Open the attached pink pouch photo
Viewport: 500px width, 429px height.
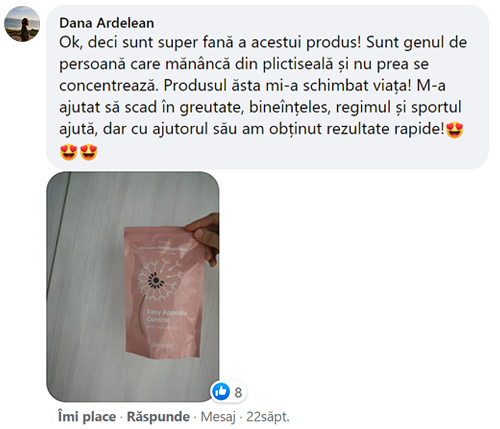pyautogui.click(x=133, y=287)
